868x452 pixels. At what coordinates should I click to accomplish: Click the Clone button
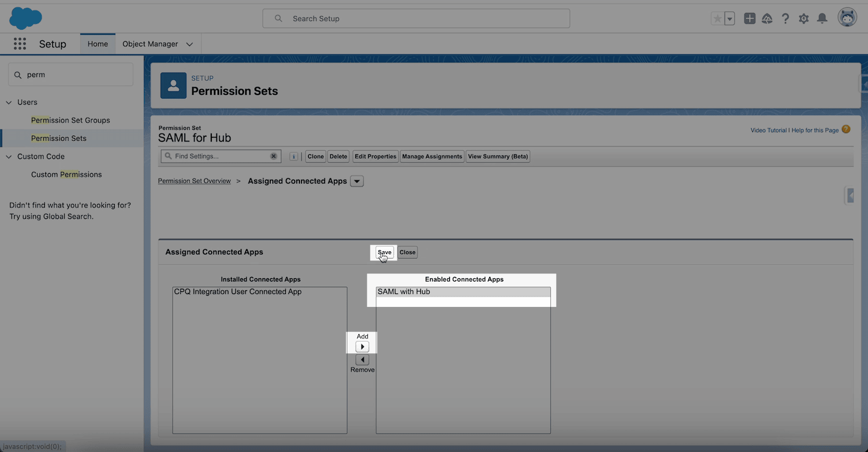[316, 157]
